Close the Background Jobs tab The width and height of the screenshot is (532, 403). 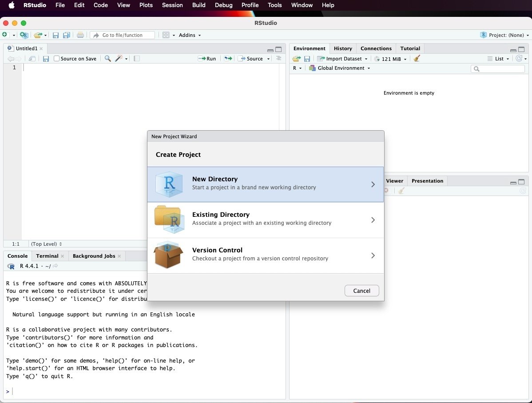119,256
